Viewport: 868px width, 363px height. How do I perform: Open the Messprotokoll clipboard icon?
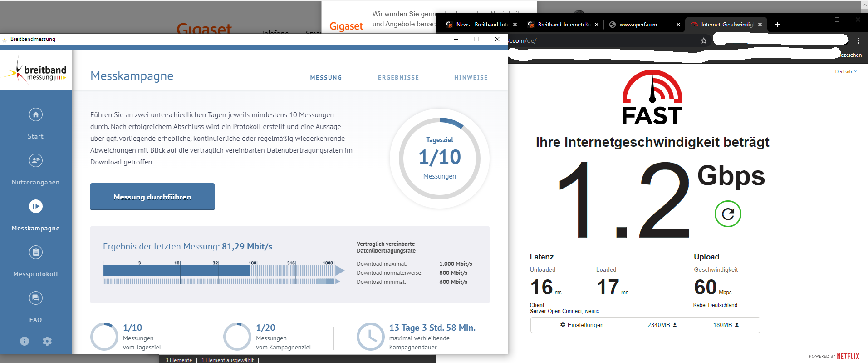click(36, 252)
